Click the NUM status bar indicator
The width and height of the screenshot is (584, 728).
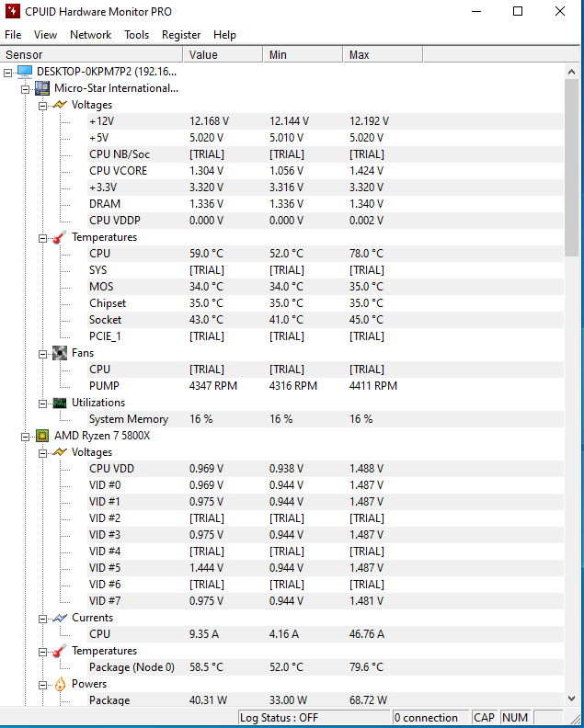(x=515, y=718)
